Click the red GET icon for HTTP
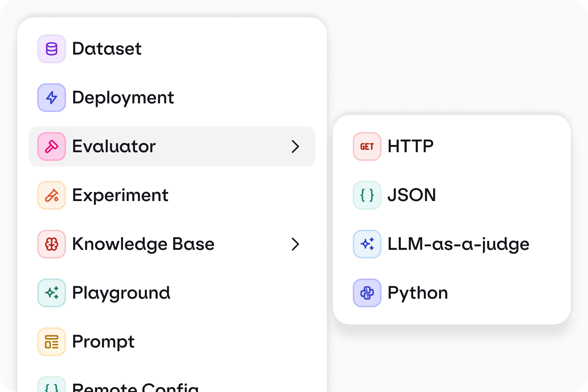 pos(367,146)
